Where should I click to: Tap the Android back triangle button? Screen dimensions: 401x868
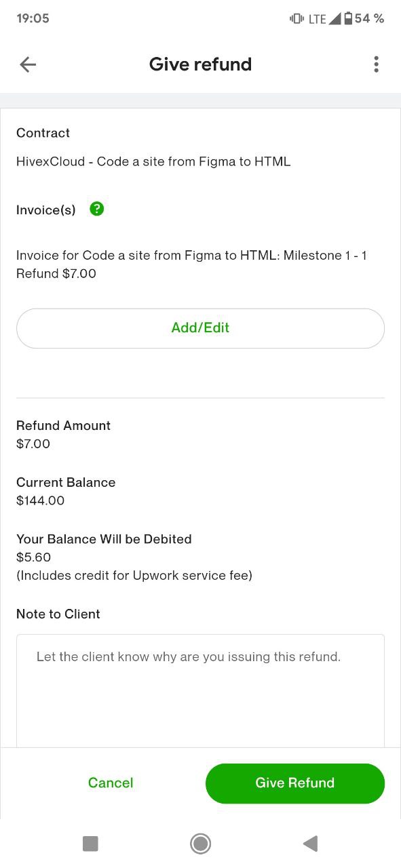(310, 844)
